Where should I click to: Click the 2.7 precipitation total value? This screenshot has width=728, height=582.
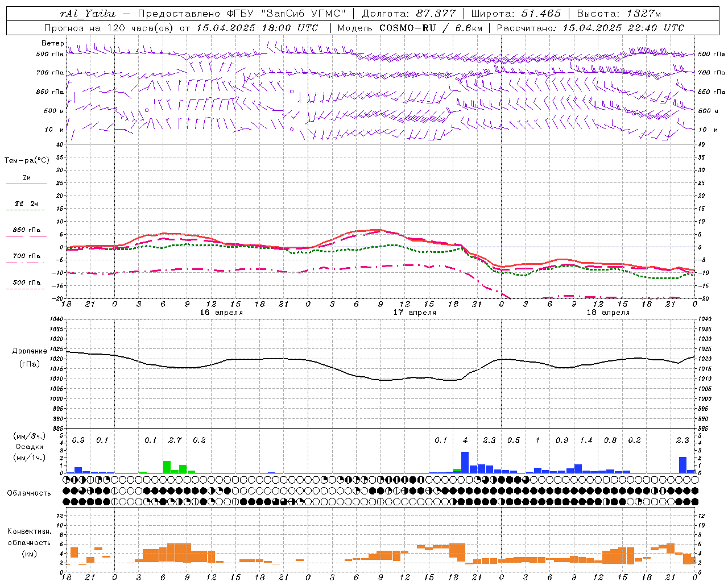pos(175,440)
